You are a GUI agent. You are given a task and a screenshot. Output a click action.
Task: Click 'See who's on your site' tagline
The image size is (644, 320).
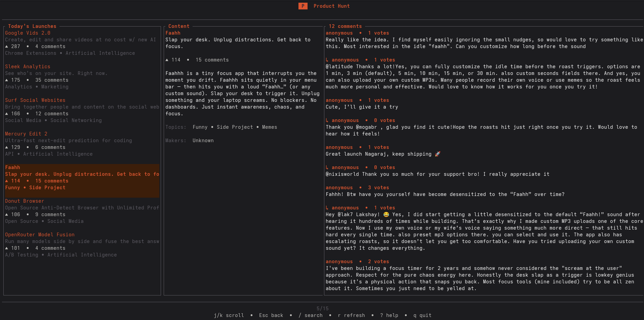(x=56, y=73)
